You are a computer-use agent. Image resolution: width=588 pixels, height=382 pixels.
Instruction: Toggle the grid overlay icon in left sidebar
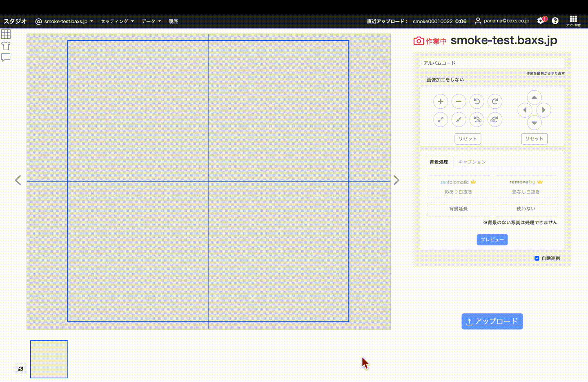click(x=6, y=34)
